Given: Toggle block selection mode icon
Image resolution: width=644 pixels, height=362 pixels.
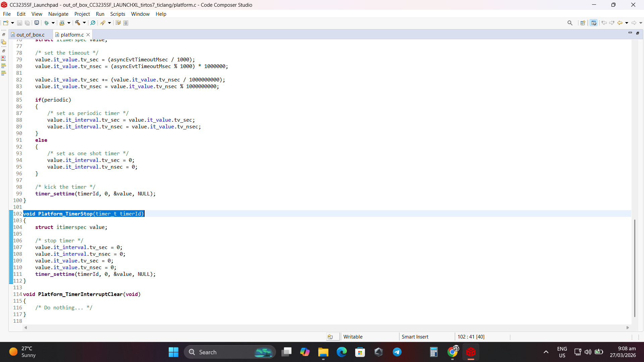Looking at the screenshot, I should [x=126, y=23].
